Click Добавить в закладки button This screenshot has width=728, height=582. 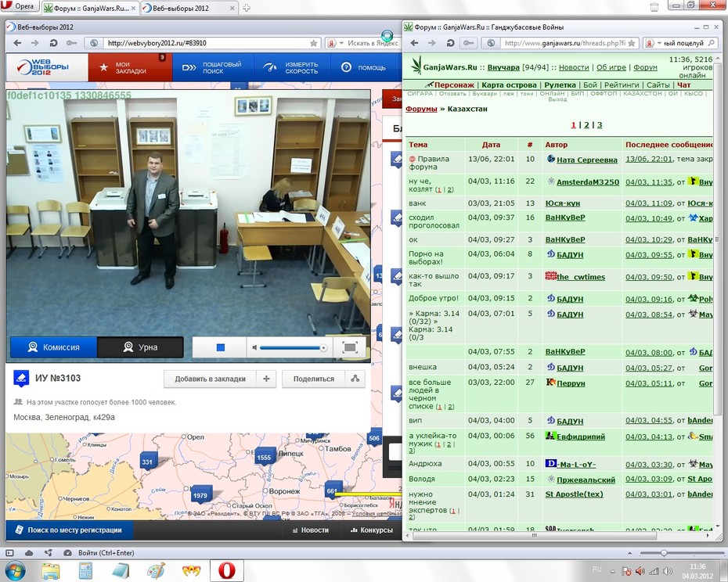[210, 379]
